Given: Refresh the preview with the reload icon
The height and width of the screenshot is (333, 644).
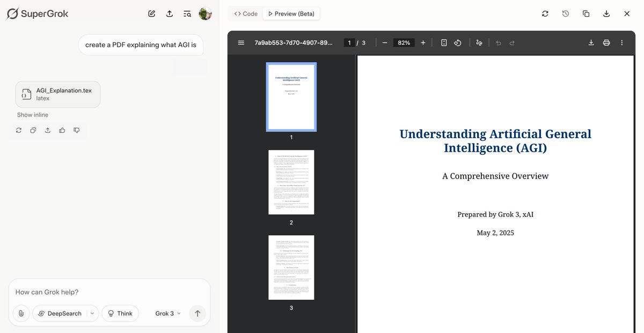Looking at the screenshot, I should [545, 13].
